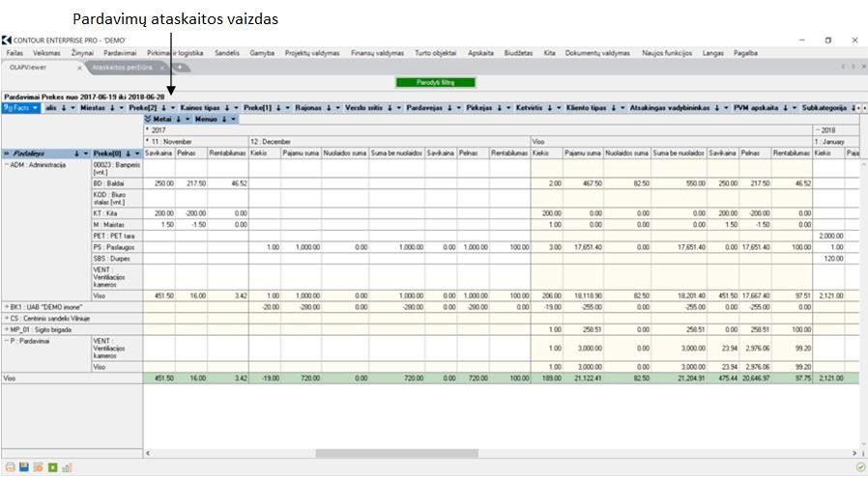Open the Preke[1] filter dropdown

point(288,108)
